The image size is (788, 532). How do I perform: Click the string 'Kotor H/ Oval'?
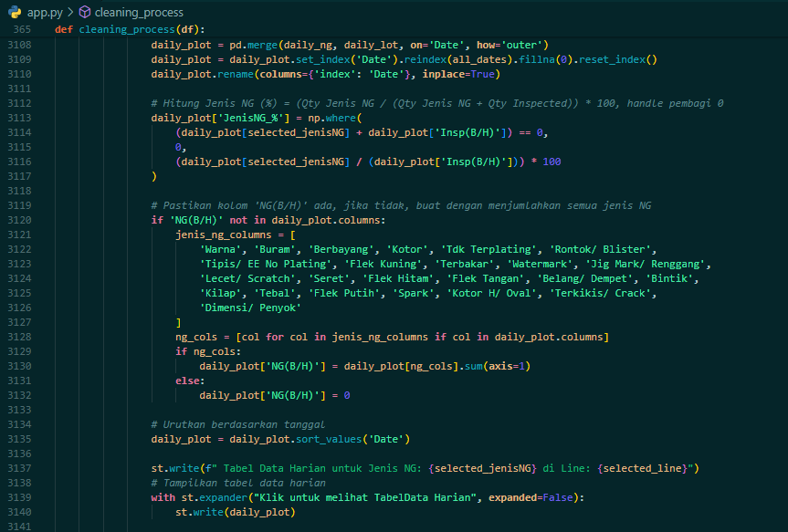click(491, 293)
